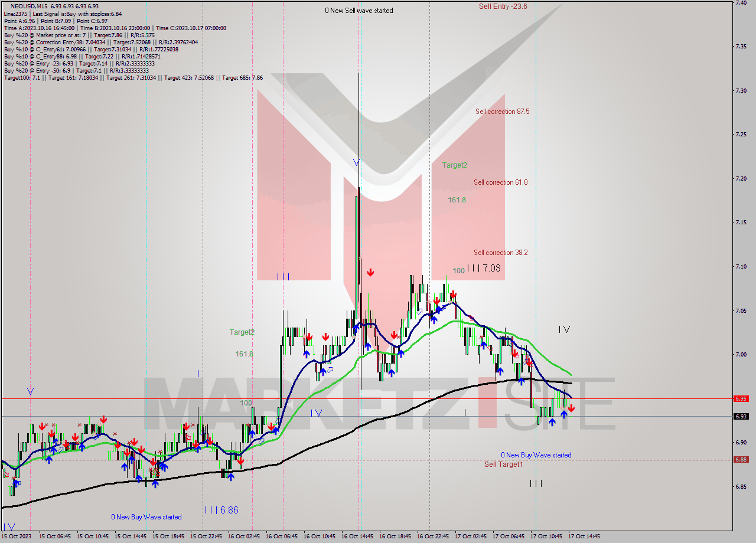Click the 7.20 price axis label
Screen dimensions: 756x543
[x=741, y=179]
